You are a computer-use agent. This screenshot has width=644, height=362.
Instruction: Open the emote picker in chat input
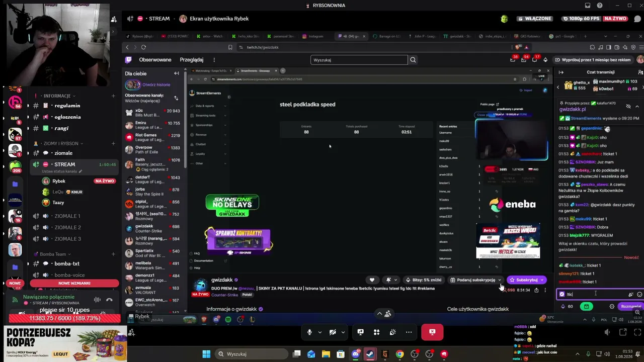point(639,295)
